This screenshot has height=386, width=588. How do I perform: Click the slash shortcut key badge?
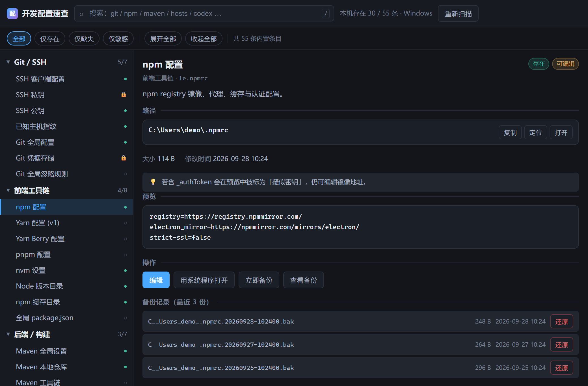click(x=326, y=14)
